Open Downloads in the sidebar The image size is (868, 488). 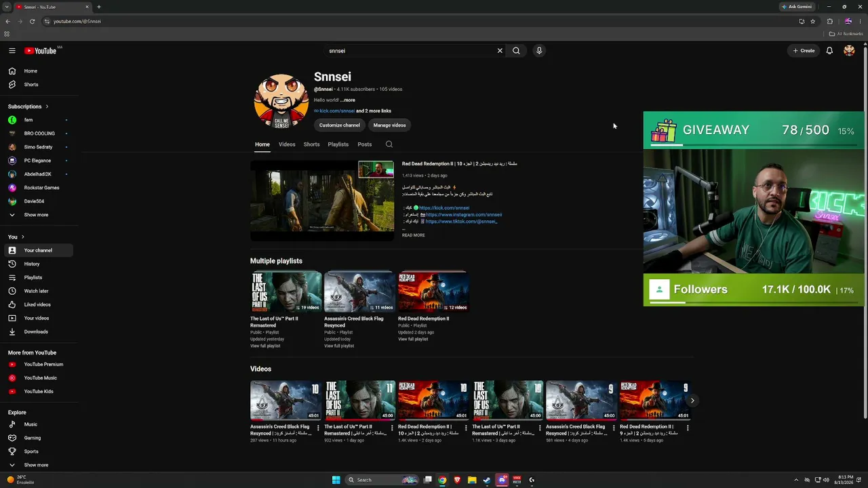point(38,331)
